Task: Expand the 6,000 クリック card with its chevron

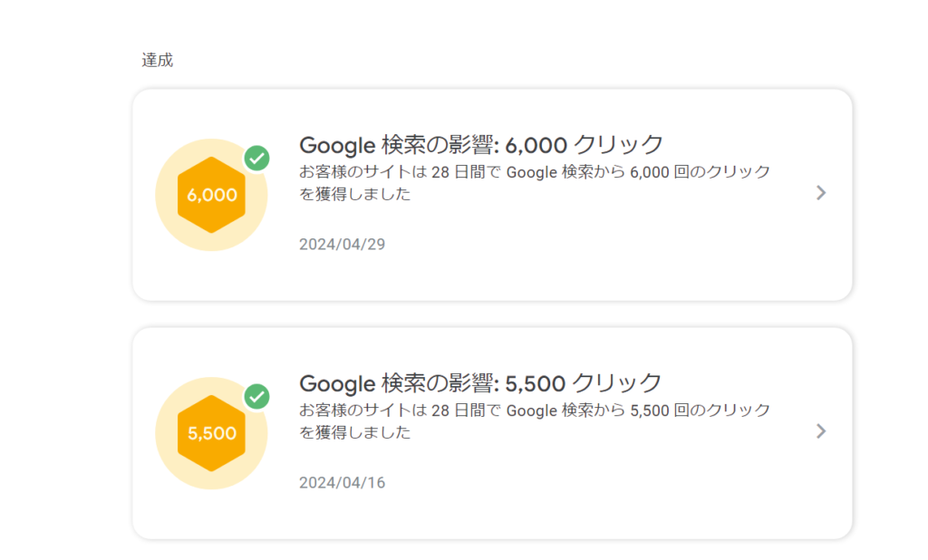Action: pos(821,192)
